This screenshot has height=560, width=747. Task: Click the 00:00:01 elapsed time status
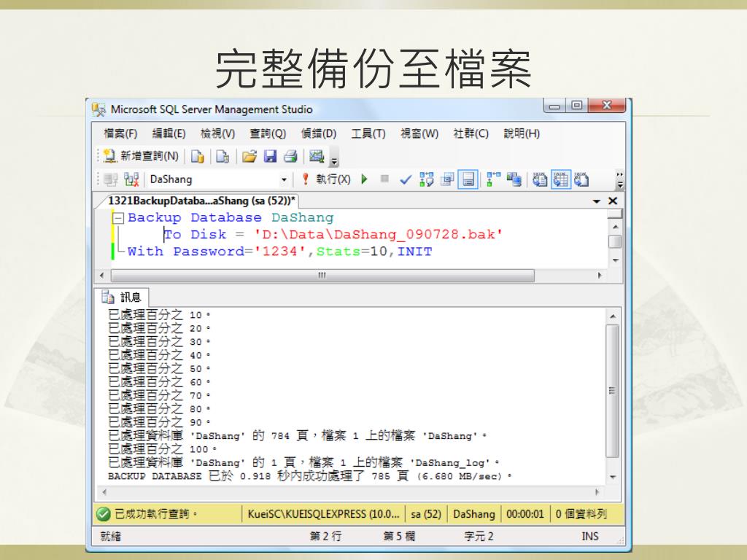(525, 514)
